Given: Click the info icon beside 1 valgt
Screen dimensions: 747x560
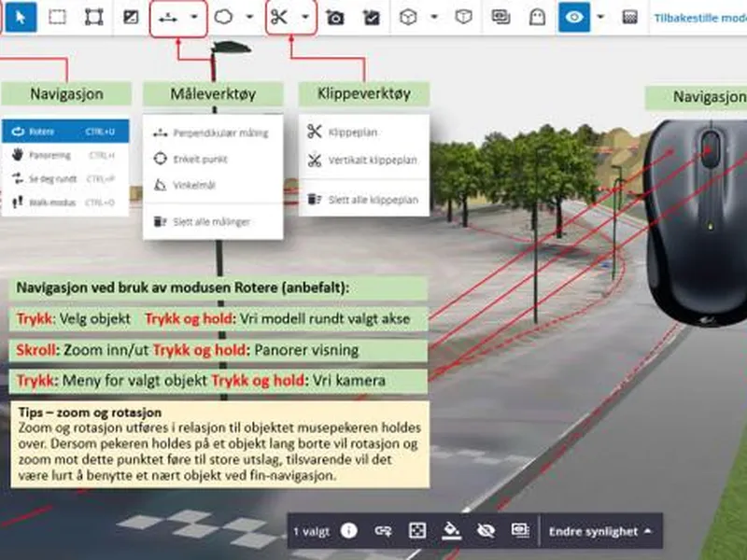Looking at the screenshot, I should [348, 530].
